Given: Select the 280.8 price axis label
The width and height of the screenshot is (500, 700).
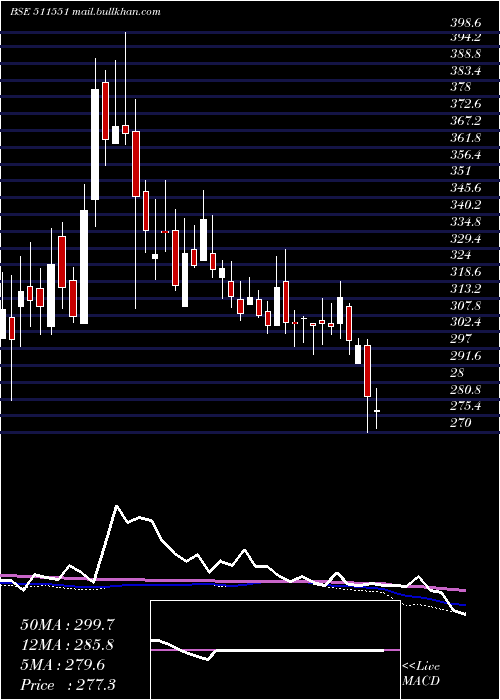Looking at the screenshot, I should click(x=466, y=390).
